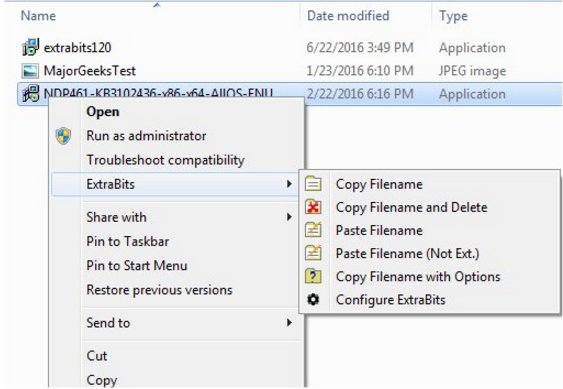Select the Cut menu entry

point(97,356)
